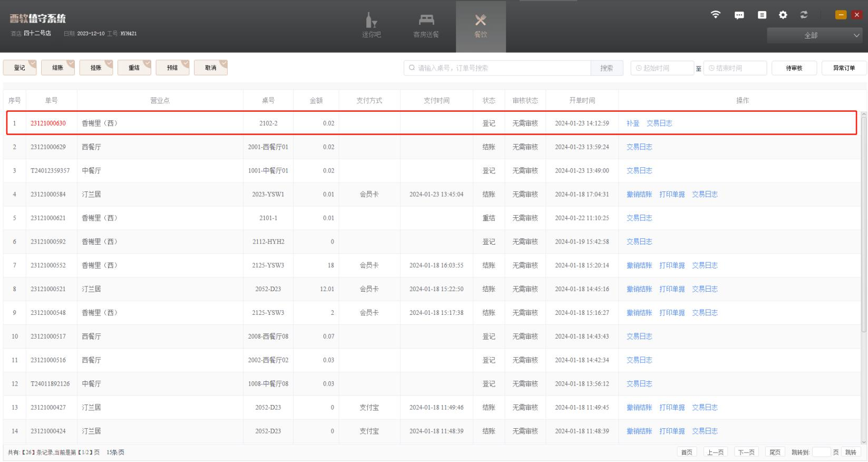This screenshot has height=462, width=868.
Task: Open the 结束时间 end time picker
Action: point(735,68)
